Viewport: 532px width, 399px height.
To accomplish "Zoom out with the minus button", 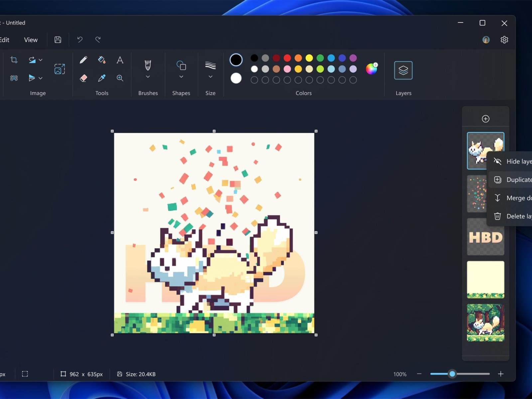I will click(419, 374).
